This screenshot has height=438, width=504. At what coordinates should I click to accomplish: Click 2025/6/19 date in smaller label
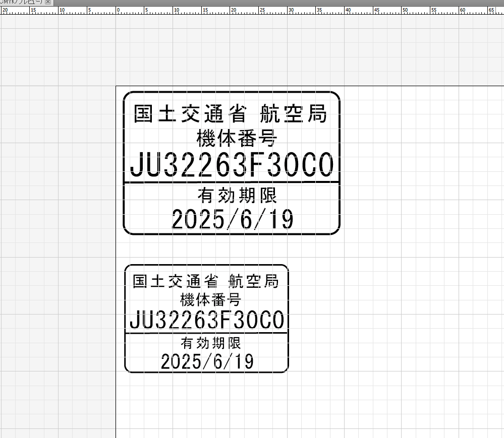[x=207, y=361]
